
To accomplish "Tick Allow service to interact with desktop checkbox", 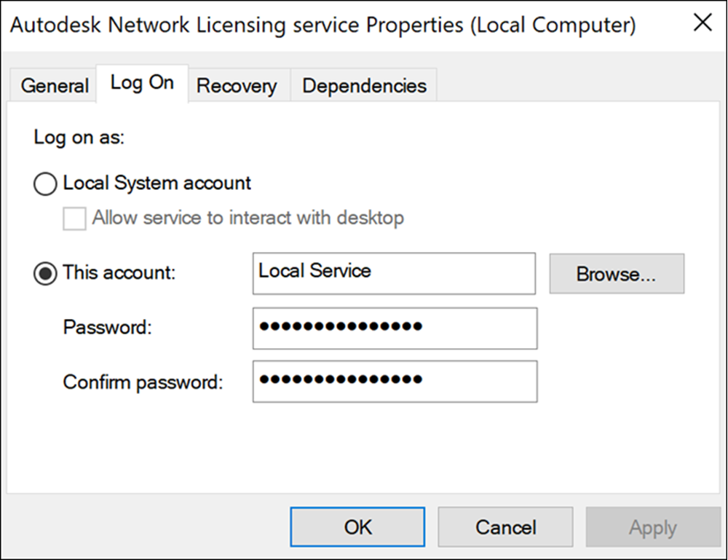I will pos(74,218).
